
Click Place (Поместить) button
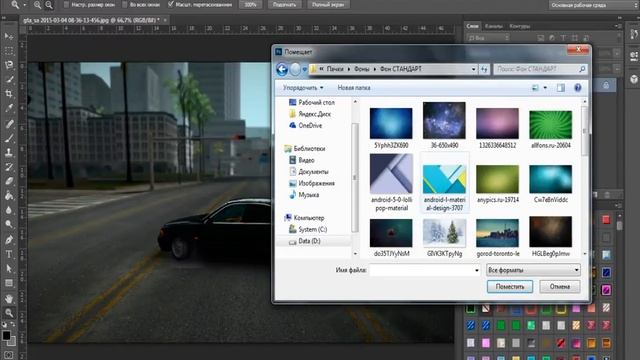coord(510,287)
